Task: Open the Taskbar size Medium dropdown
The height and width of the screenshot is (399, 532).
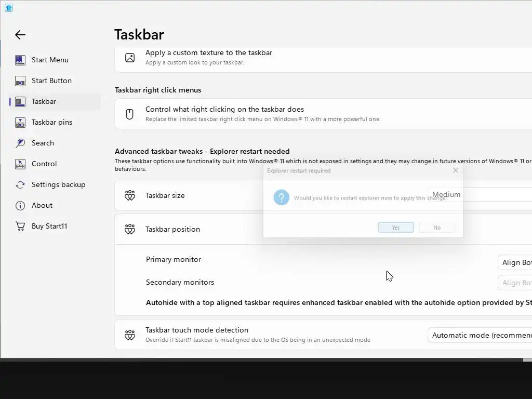Action: point(480,195)
